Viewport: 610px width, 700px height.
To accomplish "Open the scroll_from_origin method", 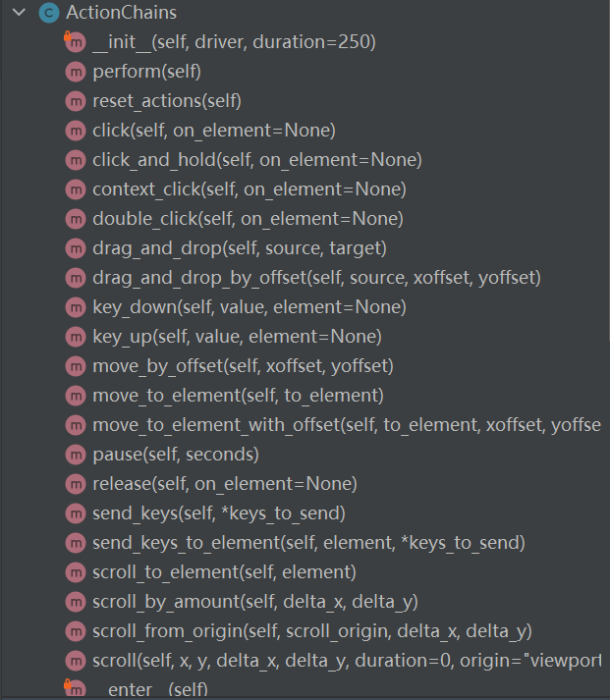I will click(312, 631).
